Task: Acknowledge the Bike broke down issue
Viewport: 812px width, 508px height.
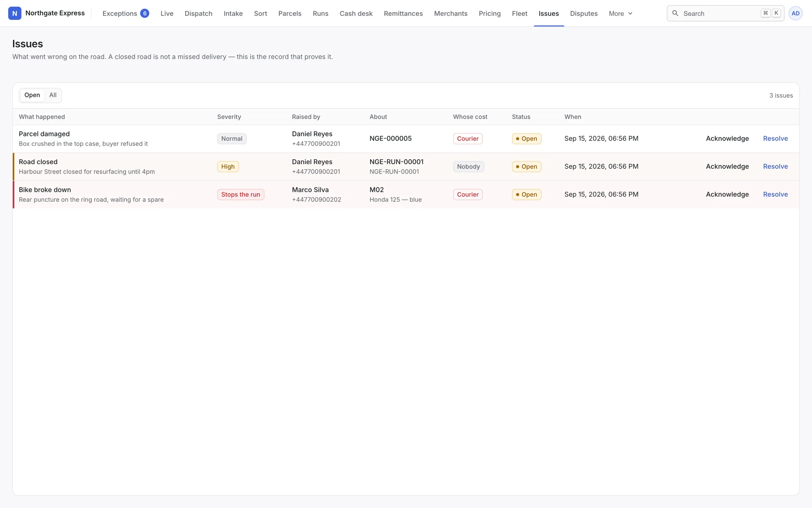Action: point(727,194)
